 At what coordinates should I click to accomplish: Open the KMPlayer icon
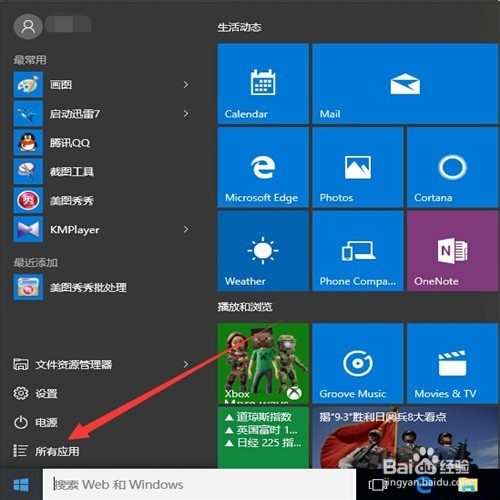pos(28,229)
